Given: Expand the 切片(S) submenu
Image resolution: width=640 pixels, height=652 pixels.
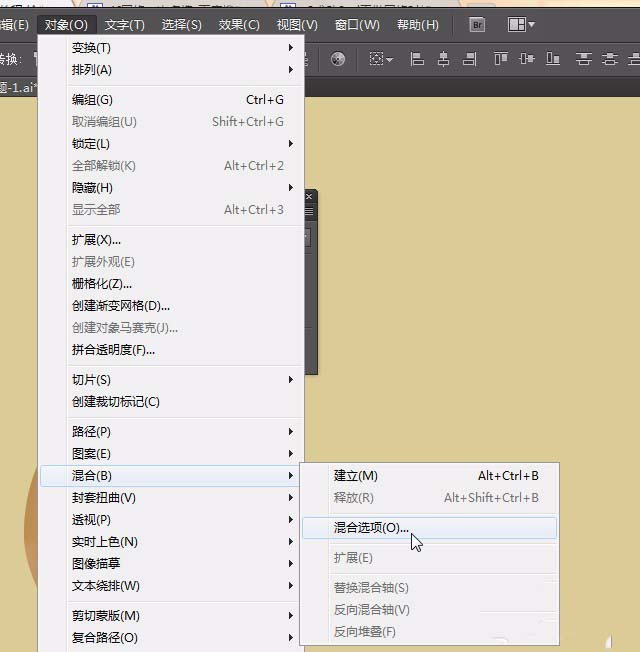Looking at the screenshot, I should (171, 380).
